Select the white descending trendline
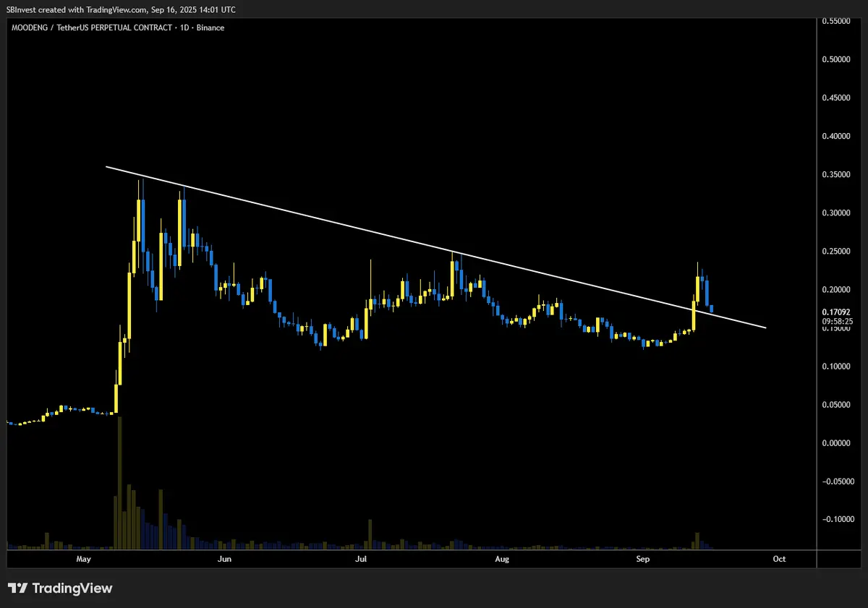This screenshot has height=608, width=868. click(x=435, y=247)
